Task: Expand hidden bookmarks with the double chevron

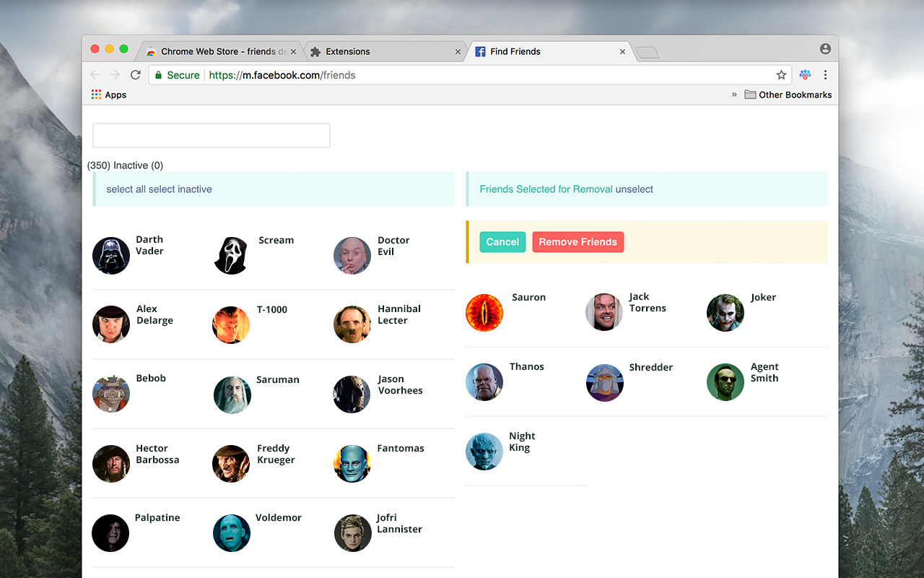Action: 734,95
